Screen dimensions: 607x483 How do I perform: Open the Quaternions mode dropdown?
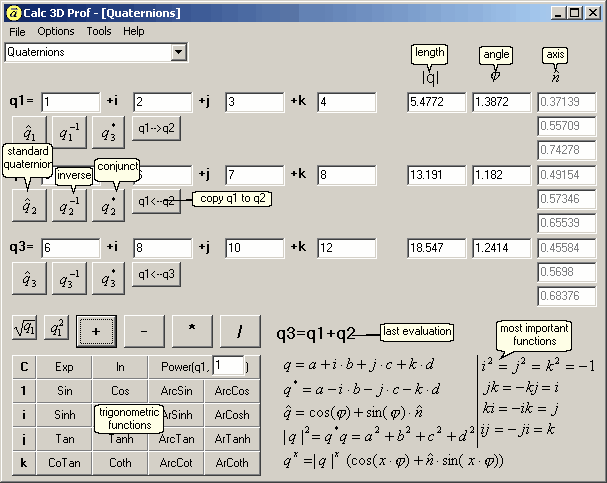[x=178, y=52]
